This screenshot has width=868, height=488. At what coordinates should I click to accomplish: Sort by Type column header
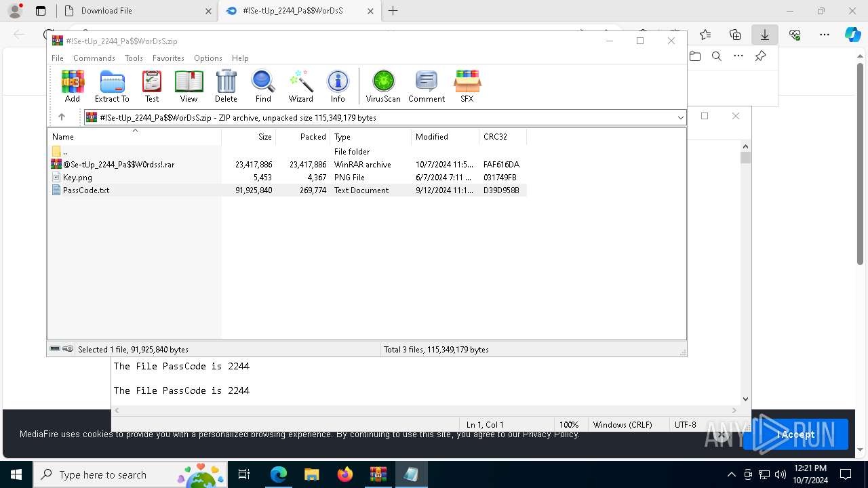(370, 136)
